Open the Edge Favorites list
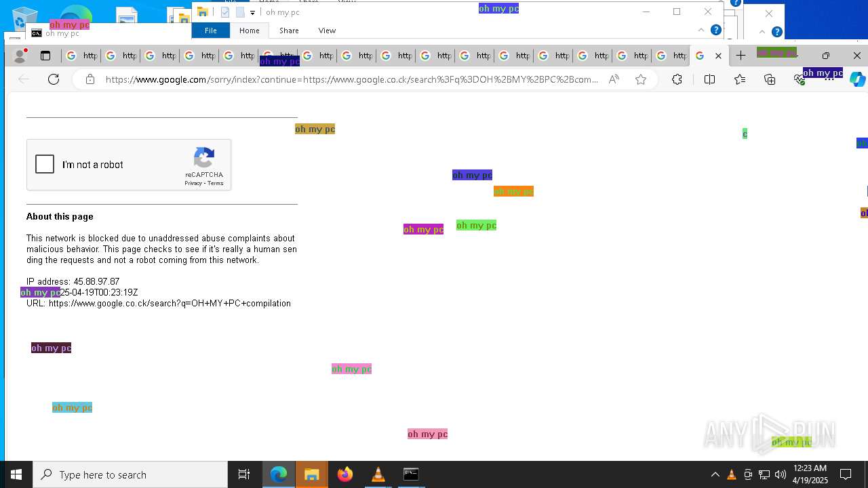The height and width of the screenshot is (488, 868). coord(740,79)
